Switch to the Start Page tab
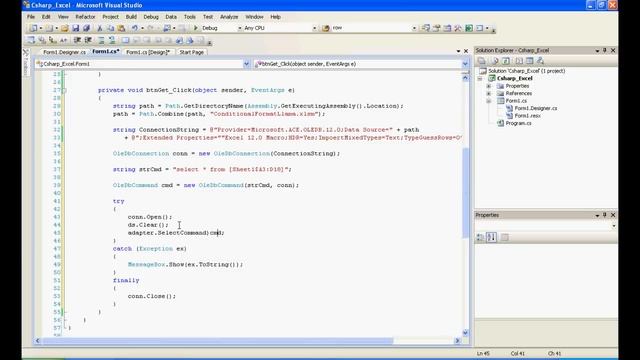Image resolution: width=640 pixels, height=360 pixels. pos(191,52)
